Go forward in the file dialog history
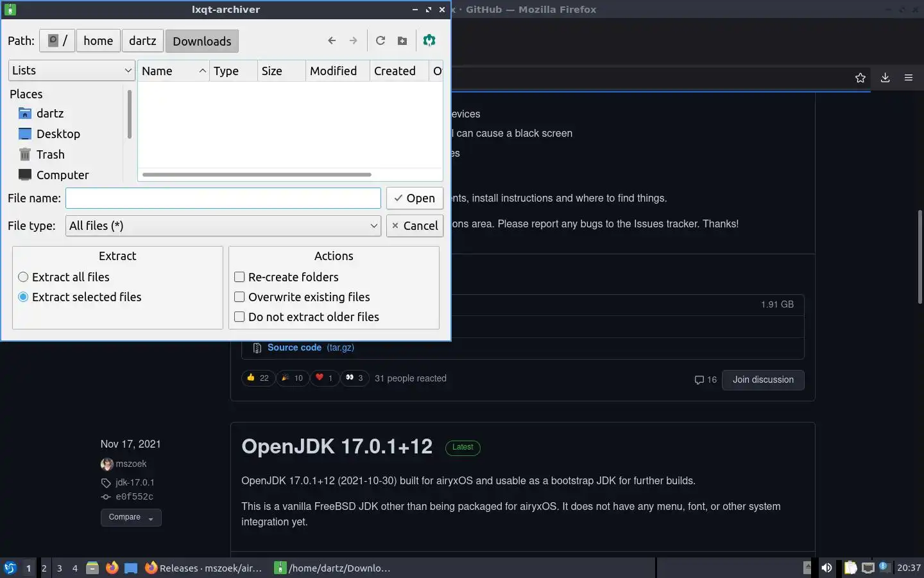Viewport: 924px width, 578px height. click(x=353, y=40)
